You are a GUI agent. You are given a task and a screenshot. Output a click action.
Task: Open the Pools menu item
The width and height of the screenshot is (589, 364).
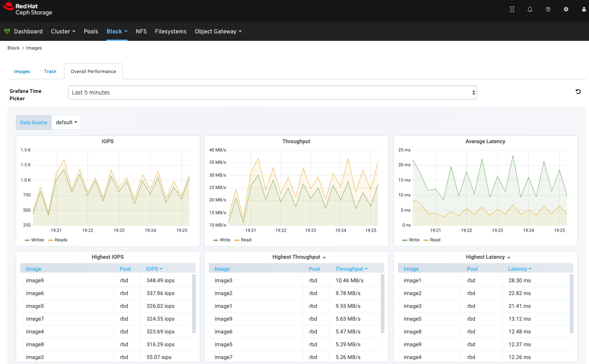(91, 31)
